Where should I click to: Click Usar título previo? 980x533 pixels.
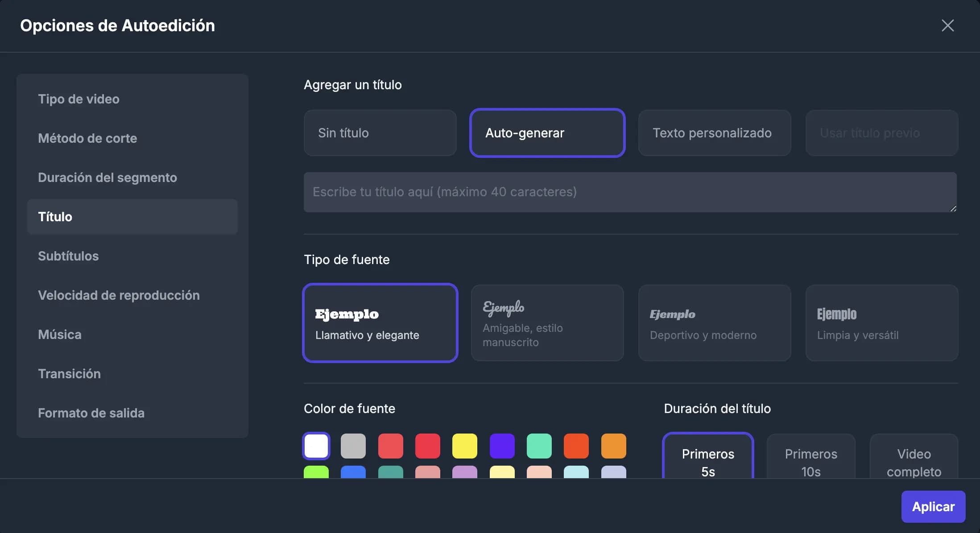point(881,133)
